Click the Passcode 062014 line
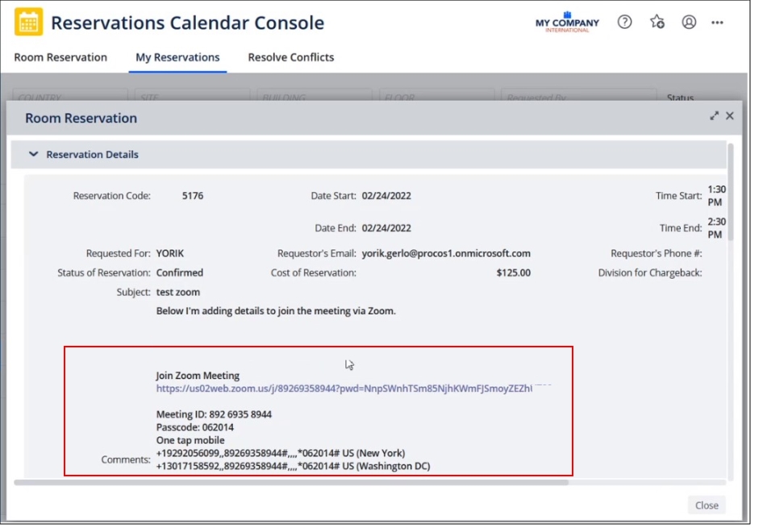The image size is (767, 532). (195, 427)
